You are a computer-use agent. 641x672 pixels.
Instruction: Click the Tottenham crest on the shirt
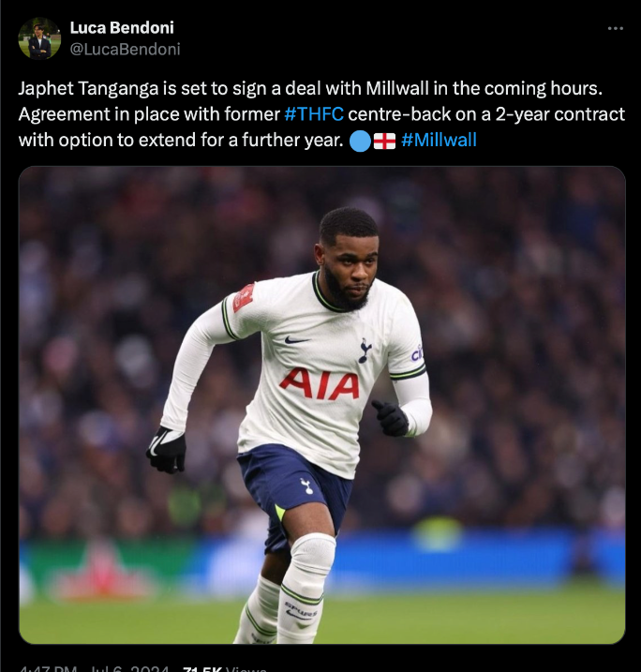click(365, 351)
